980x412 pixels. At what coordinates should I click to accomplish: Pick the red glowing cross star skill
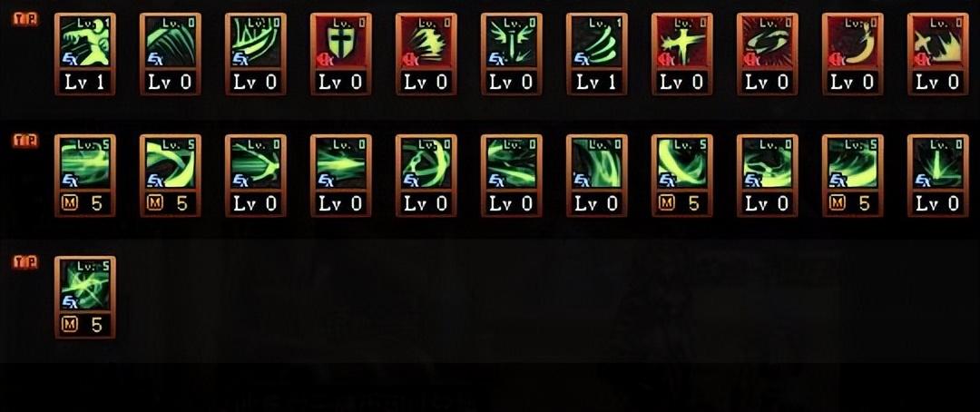coord(681,54)
